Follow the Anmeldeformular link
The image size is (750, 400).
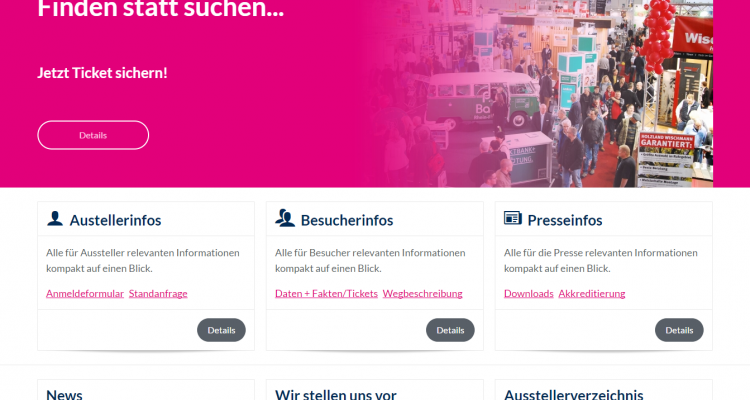coord(85,293)
